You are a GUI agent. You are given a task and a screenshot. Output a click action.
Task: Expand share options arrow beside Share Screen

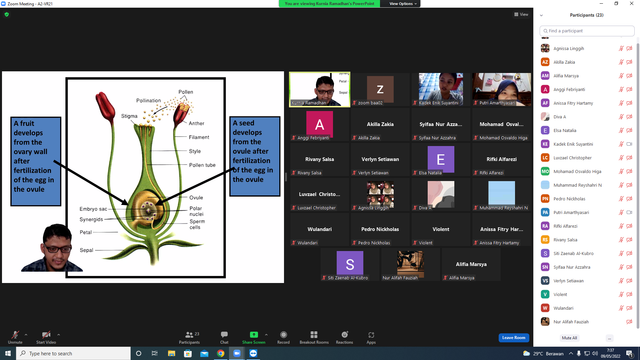(266, 335)
